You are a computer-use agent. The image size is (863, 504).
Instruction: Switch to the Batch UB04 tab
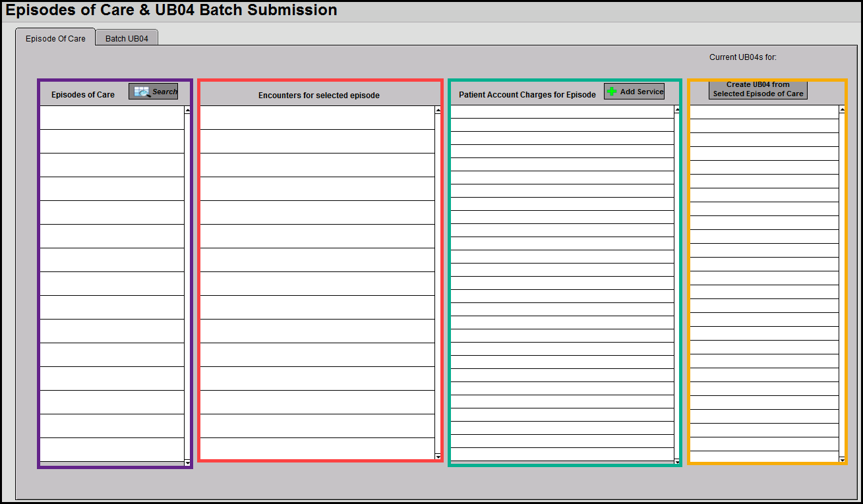[127, 38]
